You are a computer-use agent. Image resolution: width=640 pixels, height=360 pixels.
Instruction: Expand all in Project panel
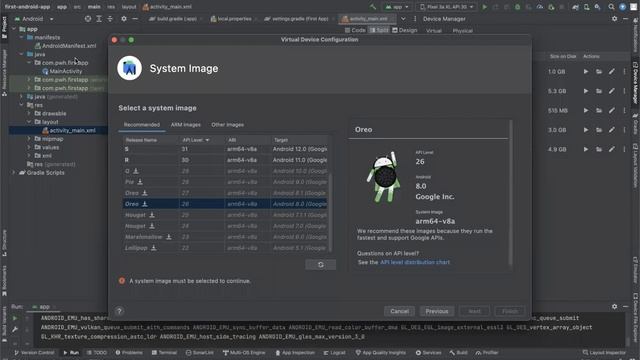pyautogui.click(x=99, y=19)
